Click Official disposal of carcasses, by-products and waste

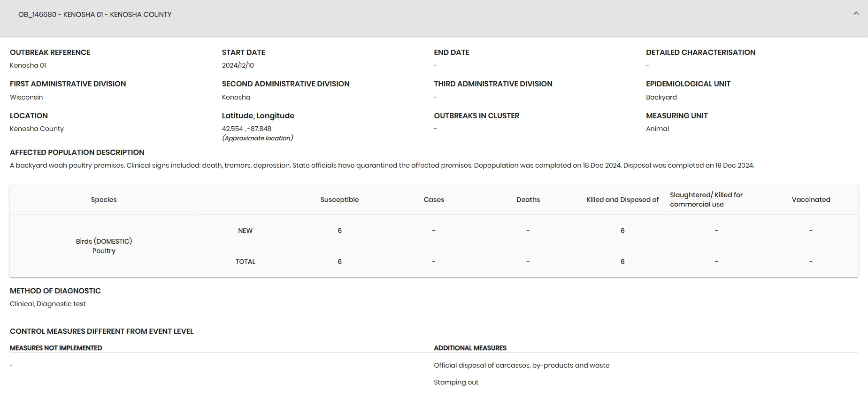[522, 365]
